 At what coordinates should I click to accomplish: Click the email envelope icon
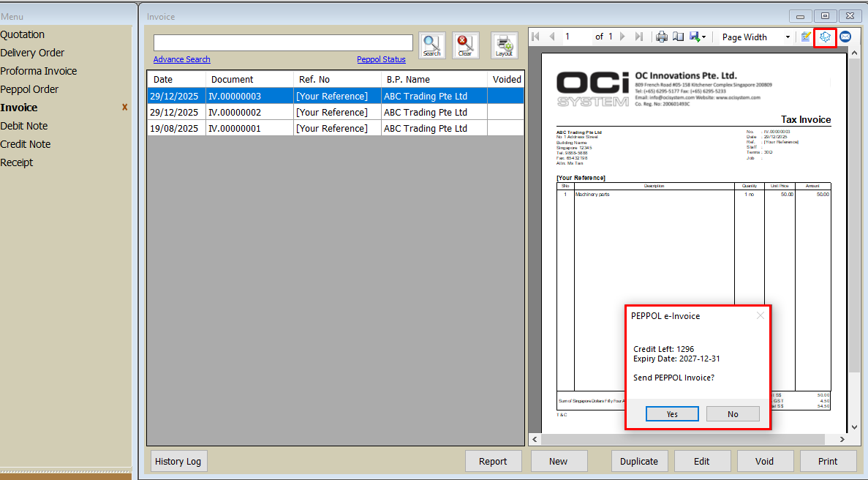point(845,37)
